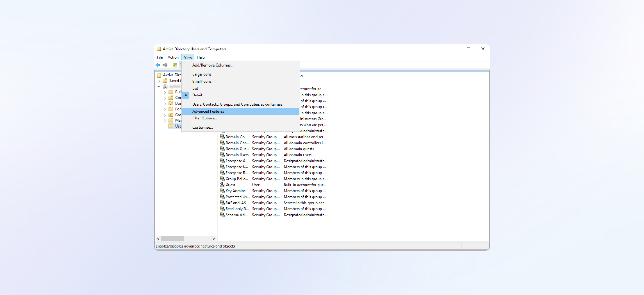Image resolution: width=644 pixels, height=295 pixels.
Task: Open Add/Remove Columns dialog
Action: coord(213,65)
